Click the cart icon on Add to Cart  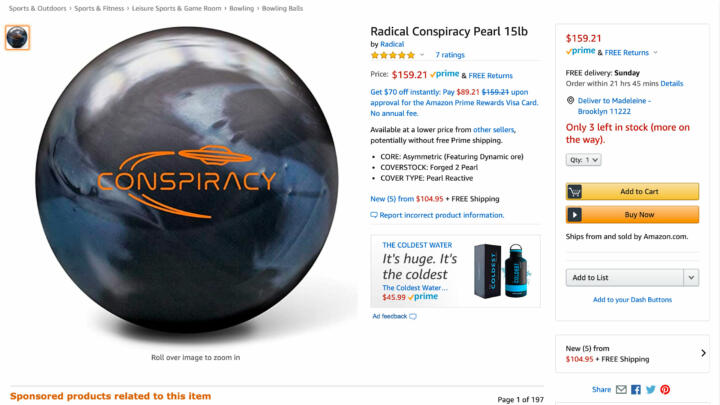[574, 191]
